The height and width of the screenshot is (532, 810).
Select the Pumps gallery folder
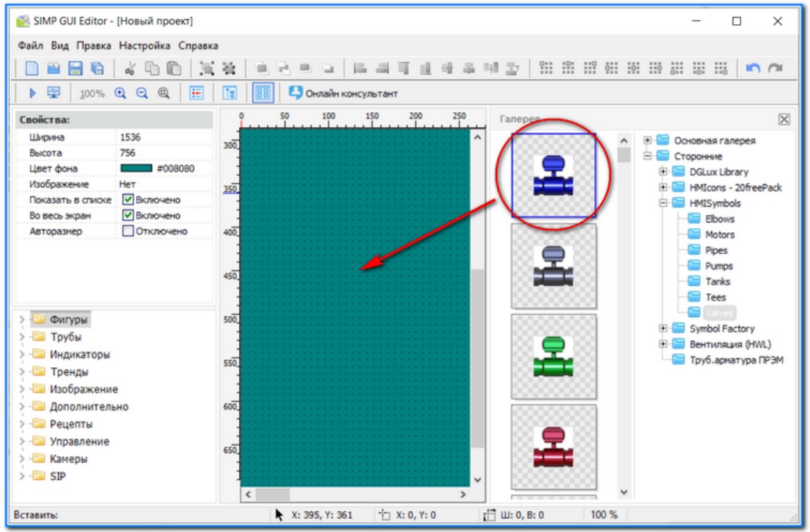pos(711,266)
